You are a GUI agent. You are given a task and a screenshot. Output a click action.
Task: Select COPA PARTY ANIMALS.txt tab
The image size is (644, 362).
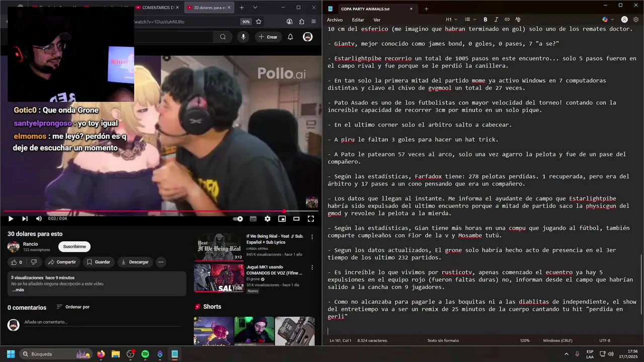371,9
